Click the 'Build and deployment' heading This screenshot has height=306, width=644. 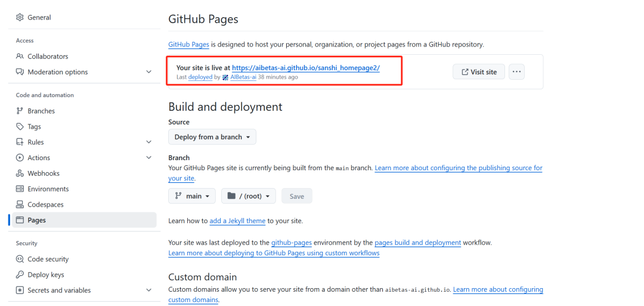(x=225, y=107)
